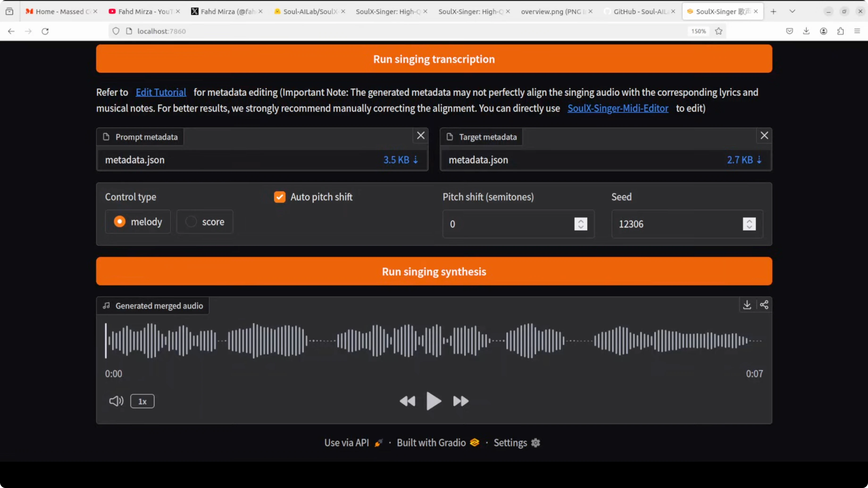Bookmark this page with the star icon
This screenshot has height=488, width=868.
(x=718, y=31)
